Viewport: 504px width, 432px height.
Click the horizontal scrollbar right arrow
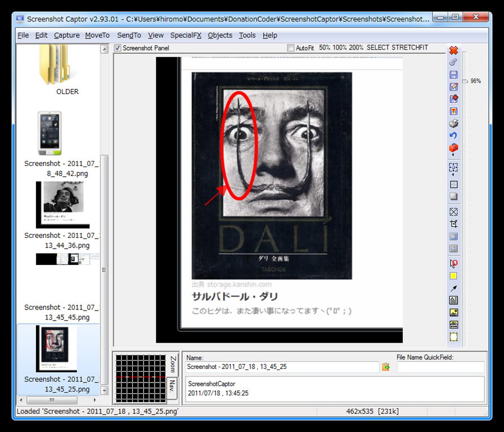click(95, 400)
